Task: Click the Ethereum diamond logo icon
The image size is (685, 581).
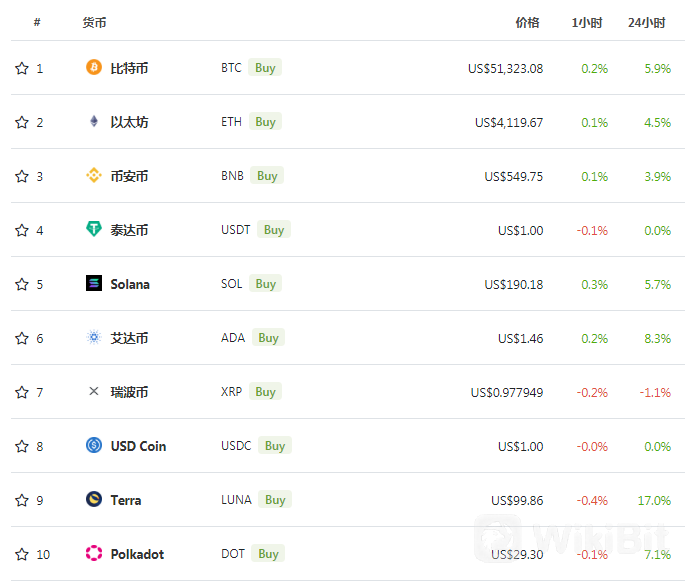Action: 93,121
